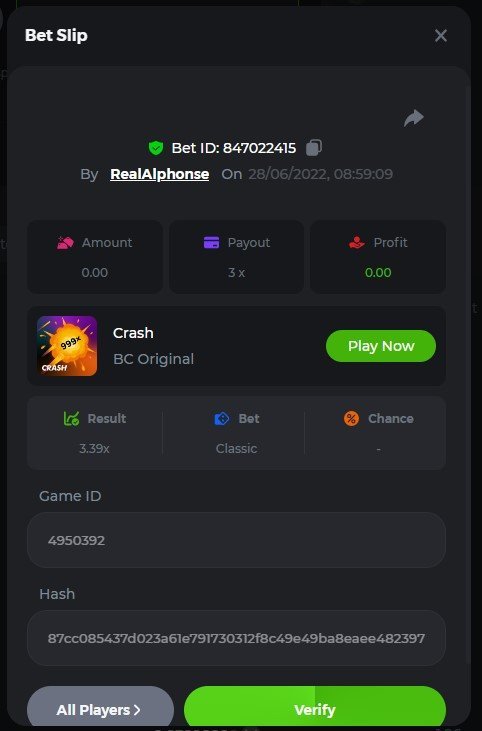Click the green verified shield icon
Screen dimensions: 482x731
(x=156, y=148)
